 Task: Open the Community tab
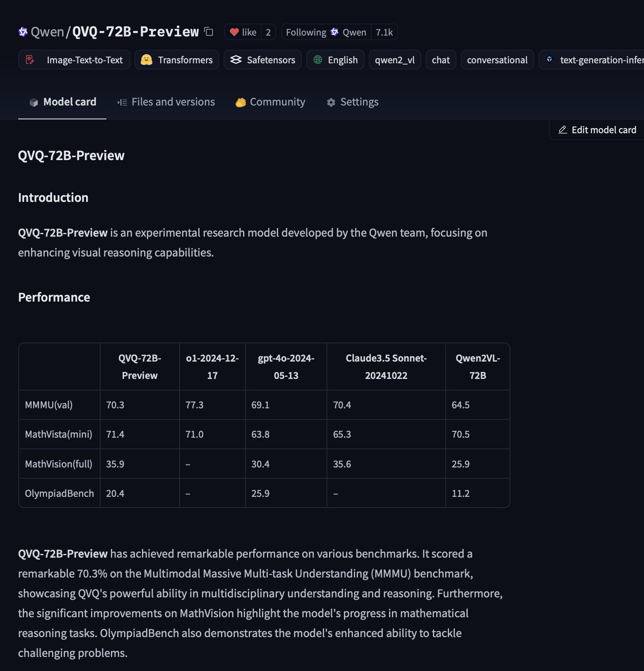(x=270, y=102)
